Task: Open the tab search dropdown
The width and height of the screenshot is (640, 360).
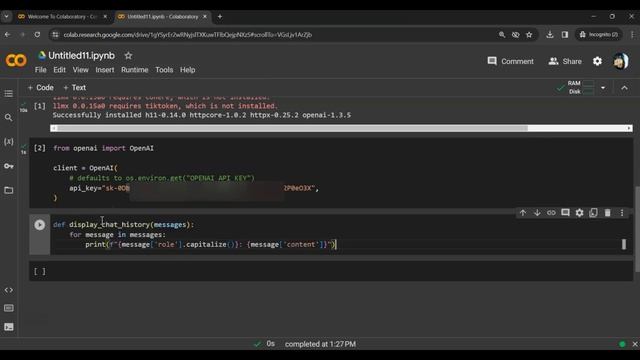Action: click(x=6, y=17)
